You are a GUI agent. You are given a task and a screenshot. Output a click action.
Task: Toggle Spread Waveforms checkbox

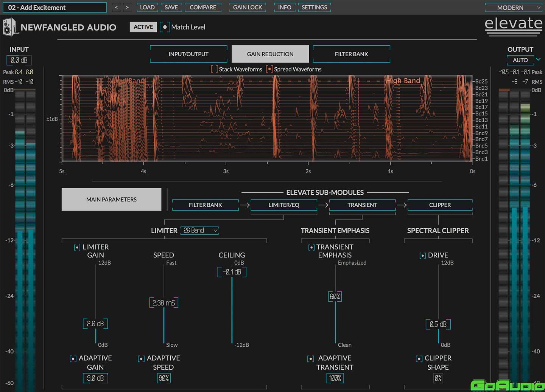(x=269, y=69)
